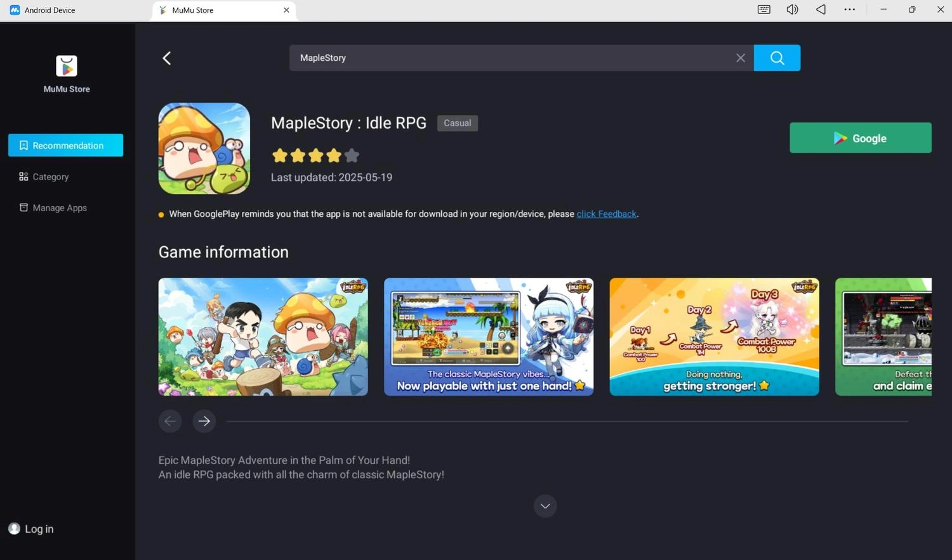Rate with the fifth star

352,155
